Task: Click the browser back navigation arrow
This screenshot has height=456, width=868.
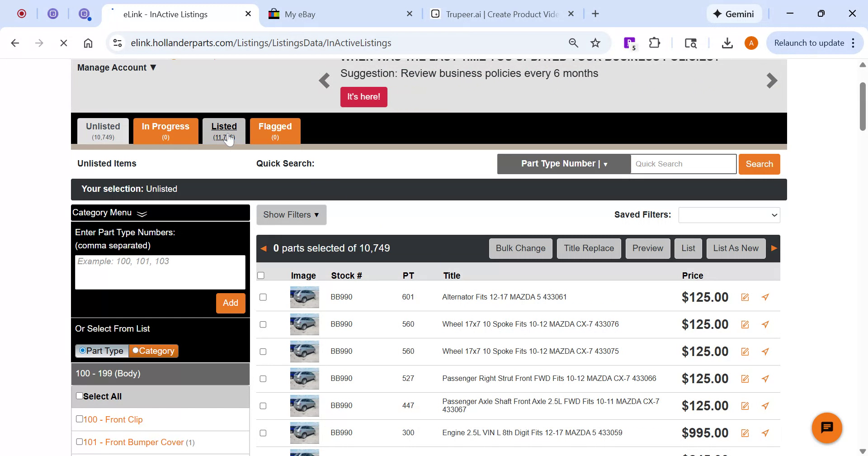Action: 15,43
